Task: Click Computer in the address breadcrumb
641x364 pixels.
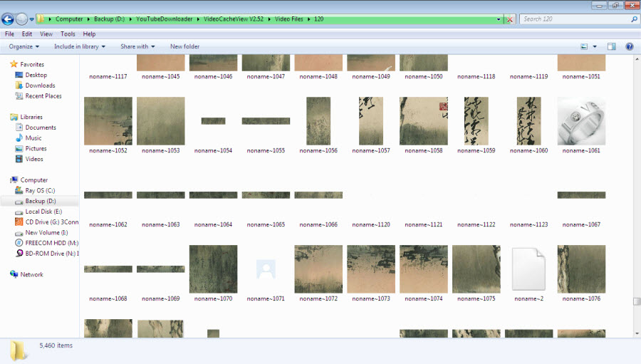Action: pyautogui.click(x=69, y=19)
